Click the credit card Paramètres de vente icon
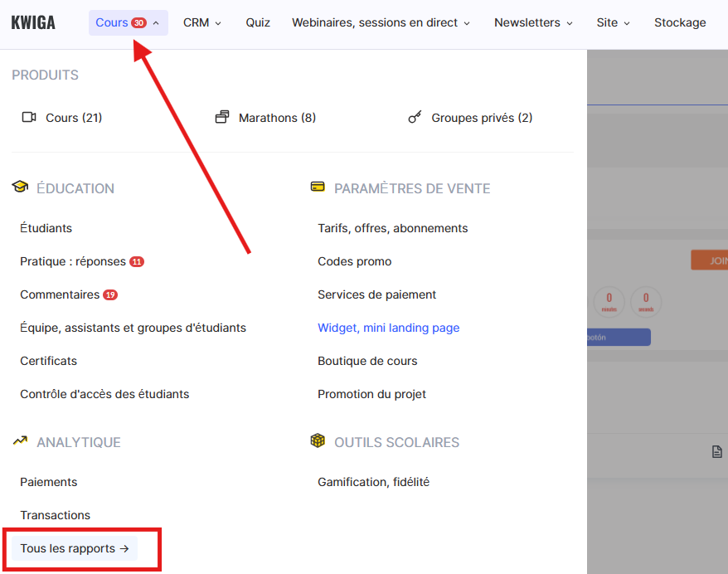The image size is (728, 574). 318,187
